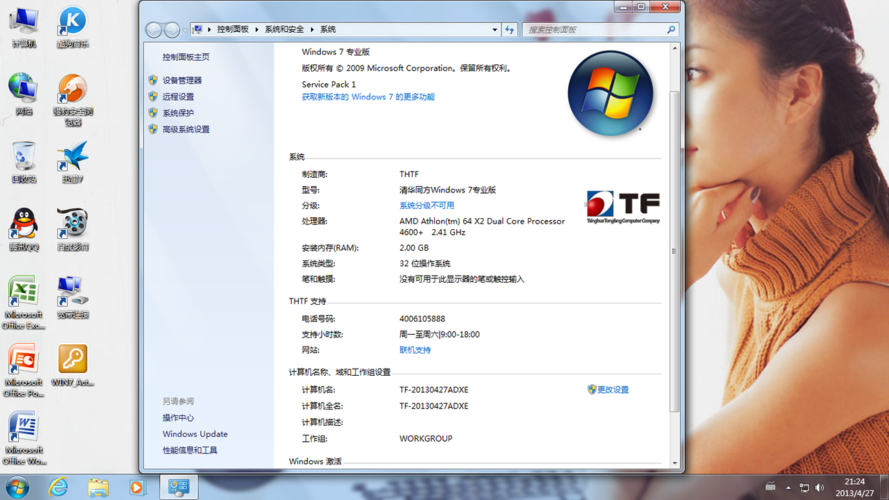Open 操作中心 link
The width and height of the screenshot is (889, 500).
pos(178,418)
